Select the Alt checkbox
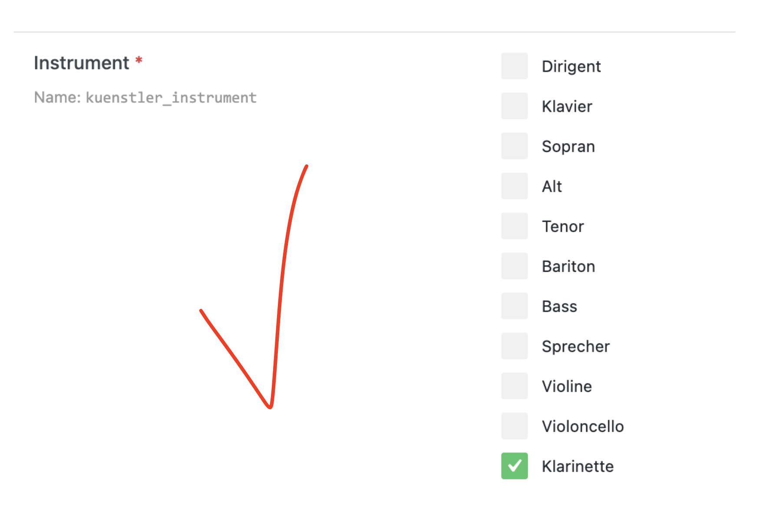Viewport: 759px width, 532px height. (x=514, y=186)
